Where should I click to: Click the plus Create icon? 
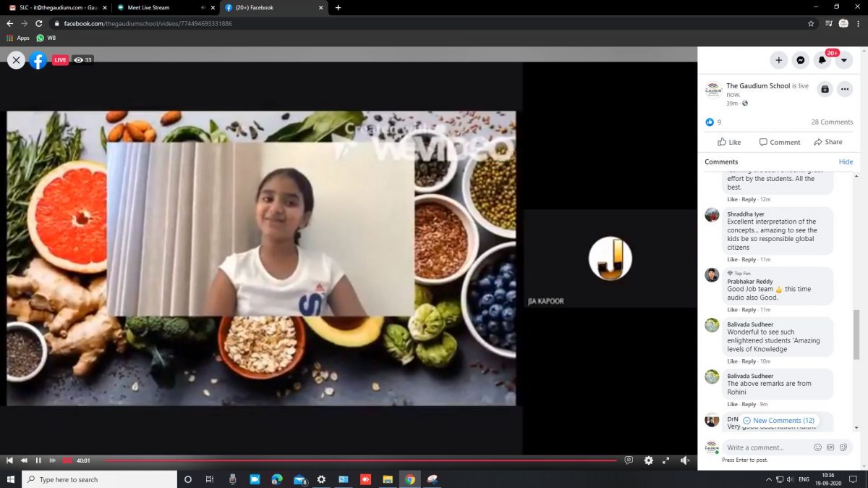click(778, 60)
